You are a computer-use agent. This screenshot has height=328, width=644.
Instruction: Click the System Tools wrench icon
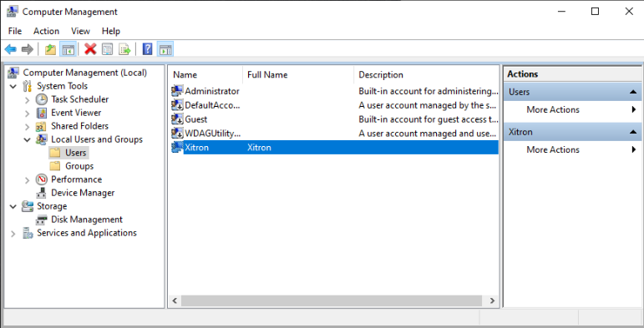(x=27, y=86)
